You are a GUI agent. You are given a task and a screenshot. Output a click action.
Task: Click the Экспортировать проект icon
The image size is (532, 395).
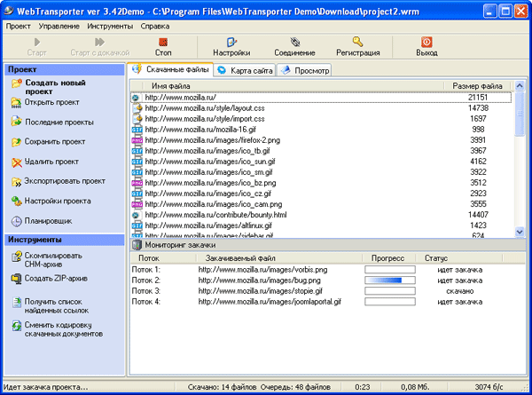(16, 182)
